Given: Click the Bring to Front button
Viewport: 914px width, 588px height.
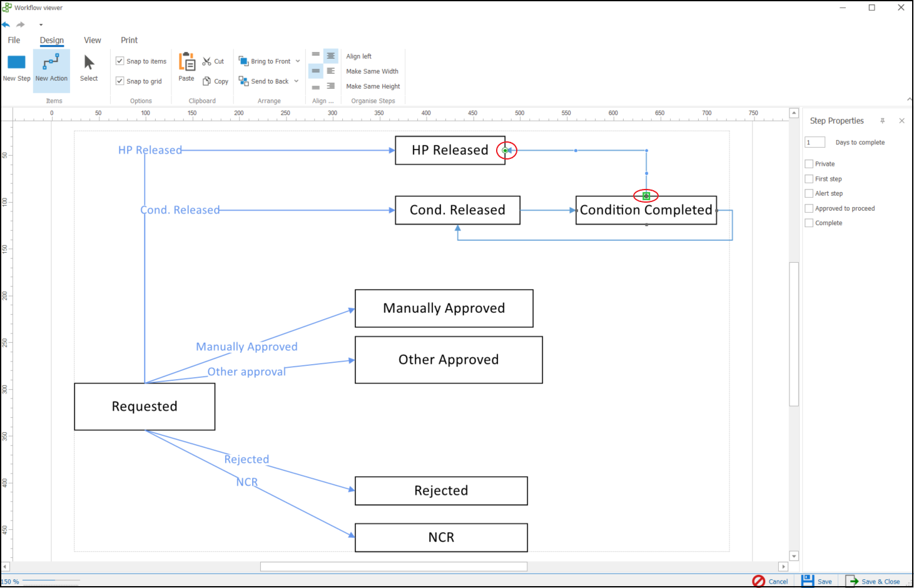Looking at the screenshot, I should [x=265, y=61].
